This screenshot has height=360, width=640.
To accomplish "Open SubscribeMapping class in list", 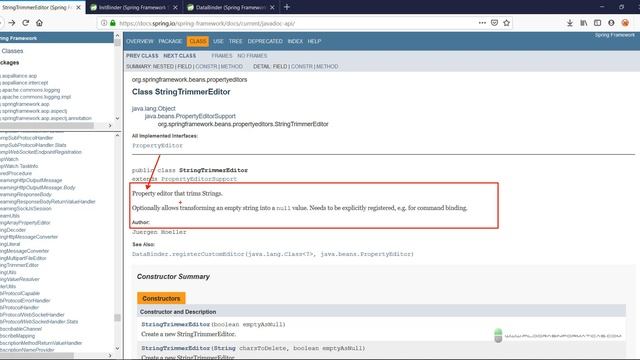I will [18, 336].
